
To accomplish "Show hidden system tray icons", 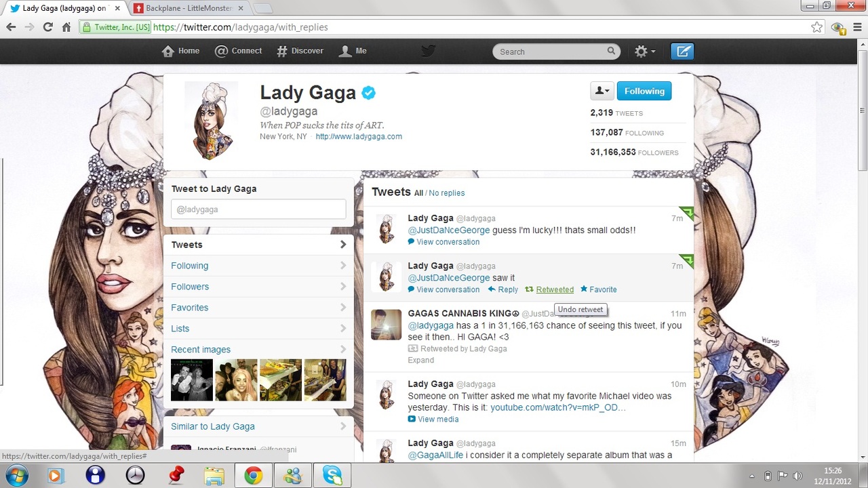I will (751, 476).
